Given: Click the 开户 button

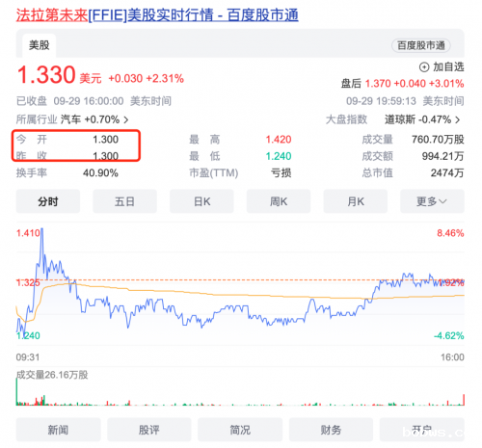Looking at the screenshot, I should point(422,430).
